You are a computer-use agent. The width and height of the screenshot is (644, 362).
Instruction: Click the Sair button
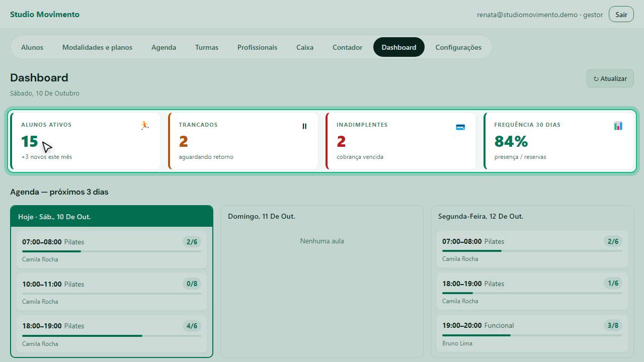point(621,15)
